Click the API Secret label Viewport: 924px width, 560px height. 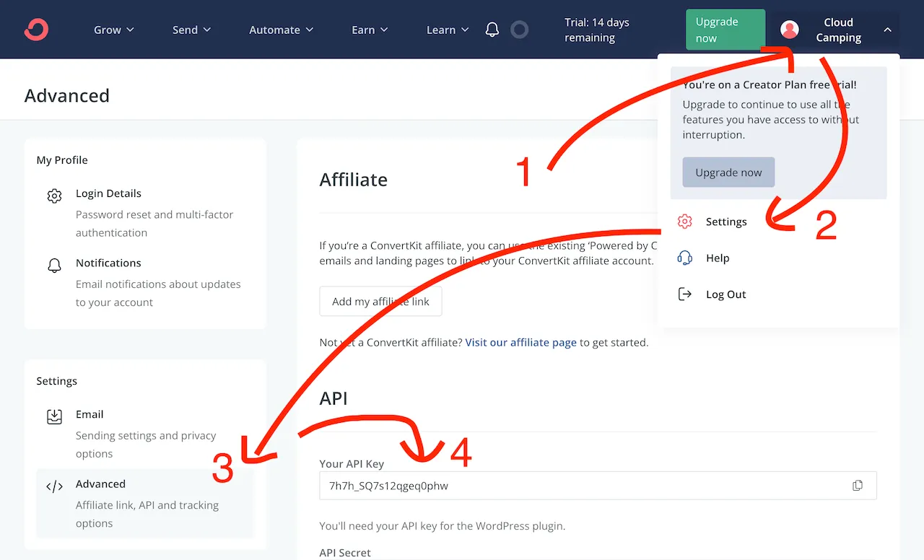(345, 552)
